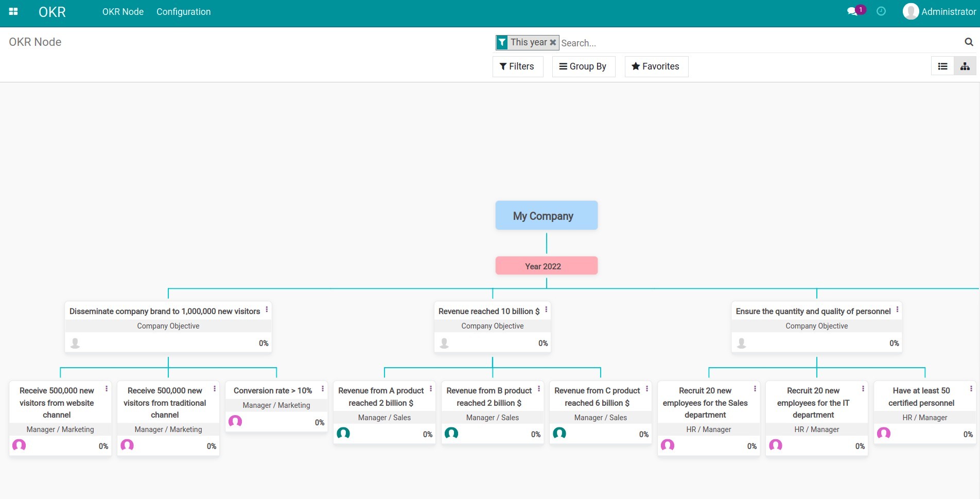Open kebab menu on Disseminate company brand node
Screen dimensions: 980x499
pyautogui.click(x=267, y=309)
